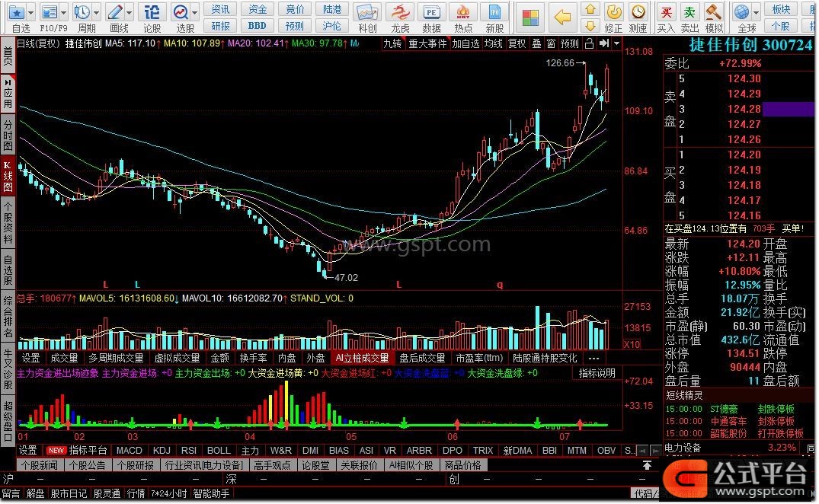Open the 个股资料 sidebar tab
The height and width of the screenshot is (504, 819).
[8, 222]
